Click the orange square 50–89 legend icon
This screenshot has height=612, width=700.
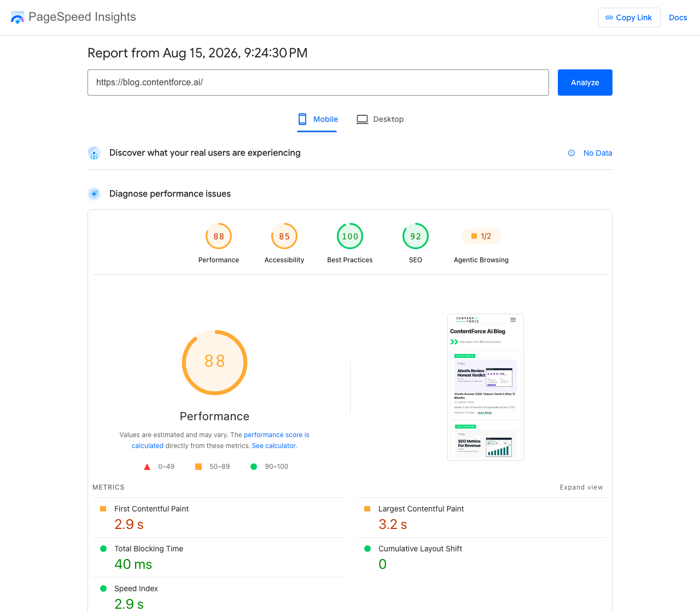click(199, 467)
